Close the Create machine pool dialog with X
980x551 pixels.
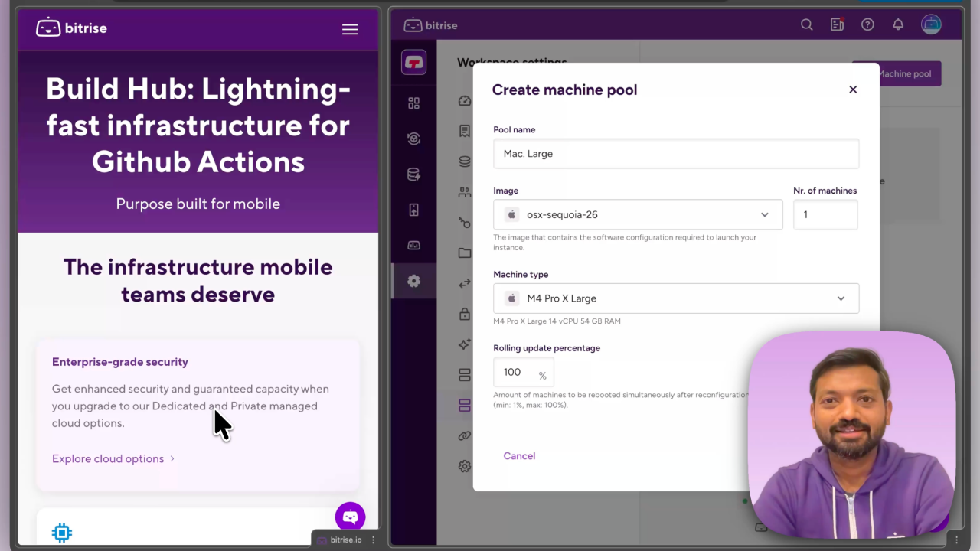[x=853, y=90]
